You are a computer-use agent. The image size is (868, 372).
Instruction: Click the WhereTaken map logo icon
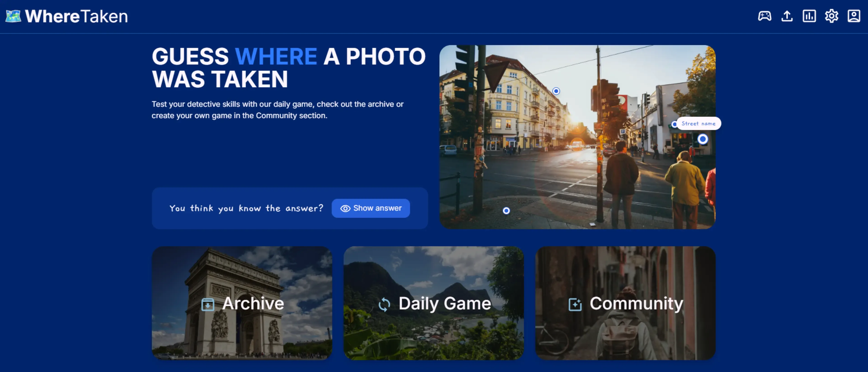click(13, 16)
